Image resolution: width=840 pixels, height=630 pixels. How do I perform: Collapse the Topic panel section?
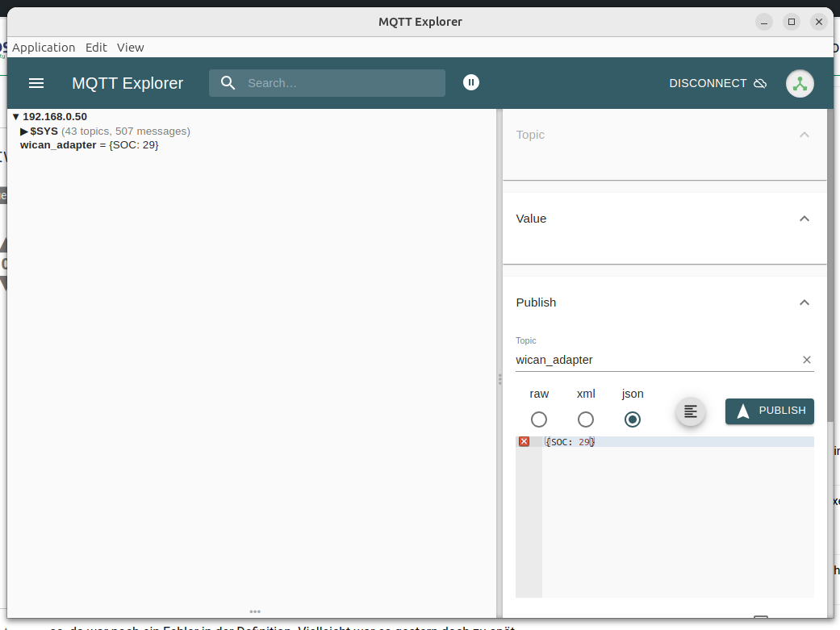click(x=804, y=135)
